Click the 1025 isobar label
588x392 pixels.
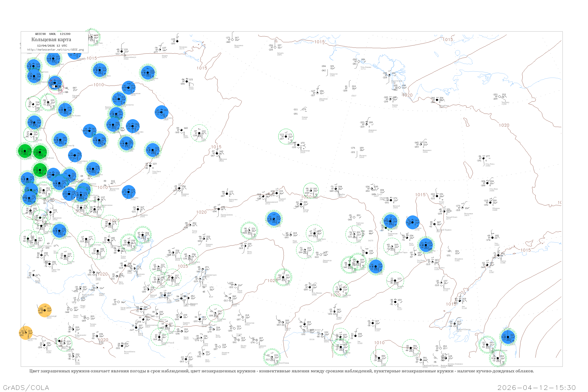tap(183, 266)
